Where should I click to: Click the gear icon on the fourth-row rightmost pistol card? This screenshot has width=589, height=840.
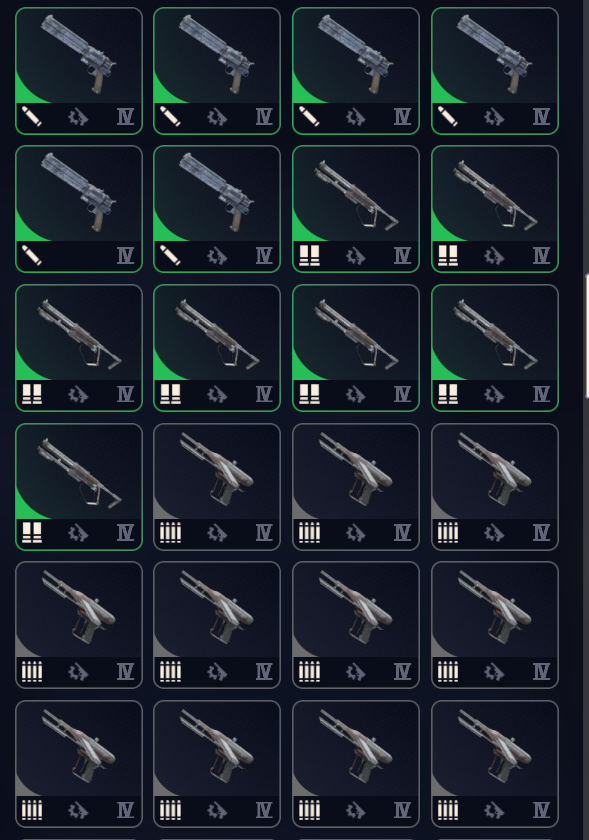[x=494, y=532]
